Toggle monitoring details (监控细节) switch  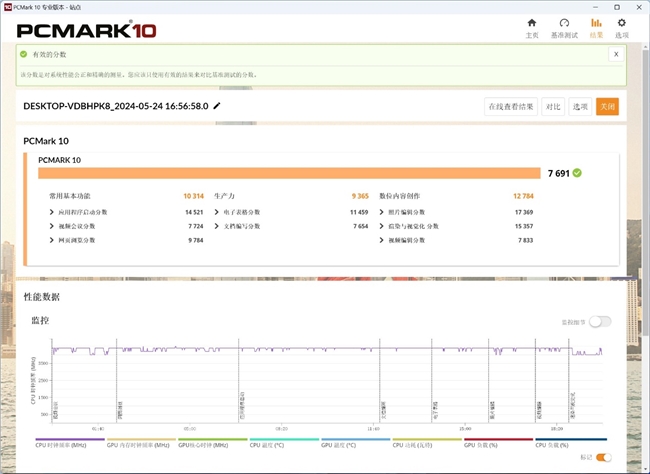click(x=600, y=321)
